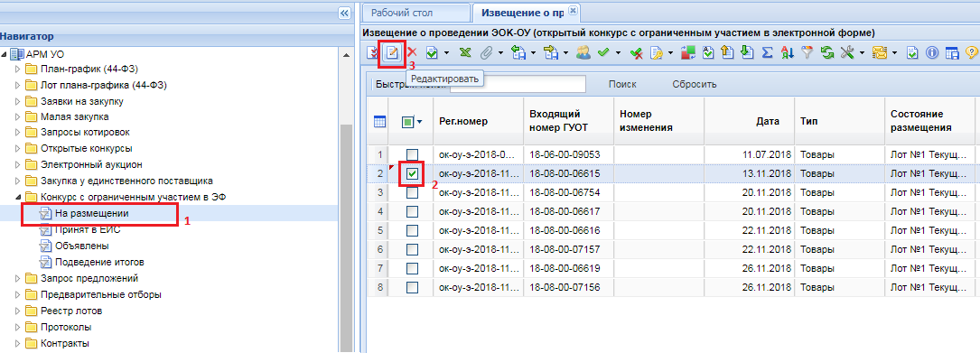This screenshot has height=353, width=980.
Task: Tick checkbox for row 18-08-00-06754
Action: [x=412, y=193]
